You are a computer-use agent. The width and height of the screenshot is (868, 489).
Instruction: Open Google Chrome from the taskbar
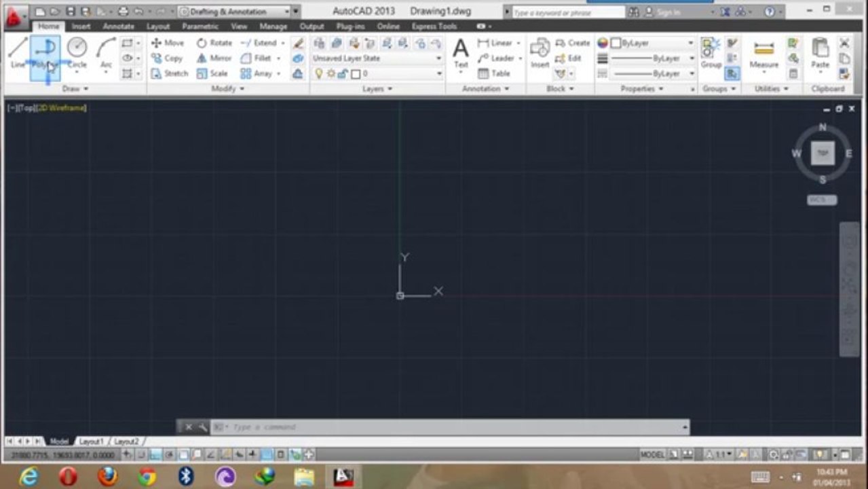(147, 477)
